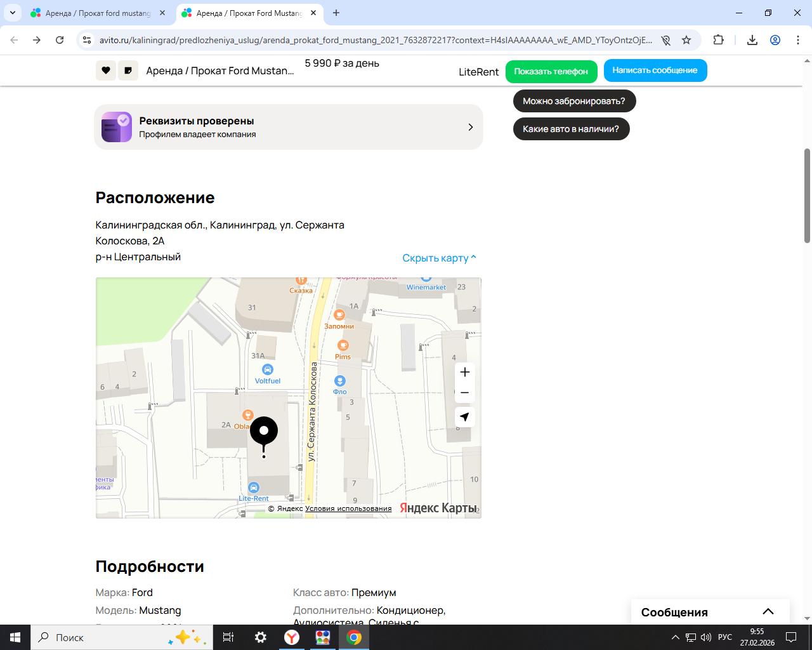Ask Можно забронировать? quick question

point(574,101)
